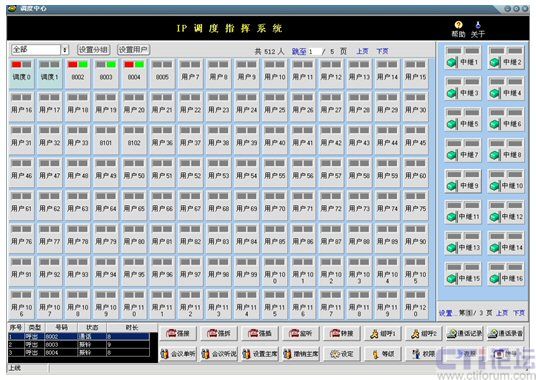Click the 跳至 page number field

(x=314, y=52)
